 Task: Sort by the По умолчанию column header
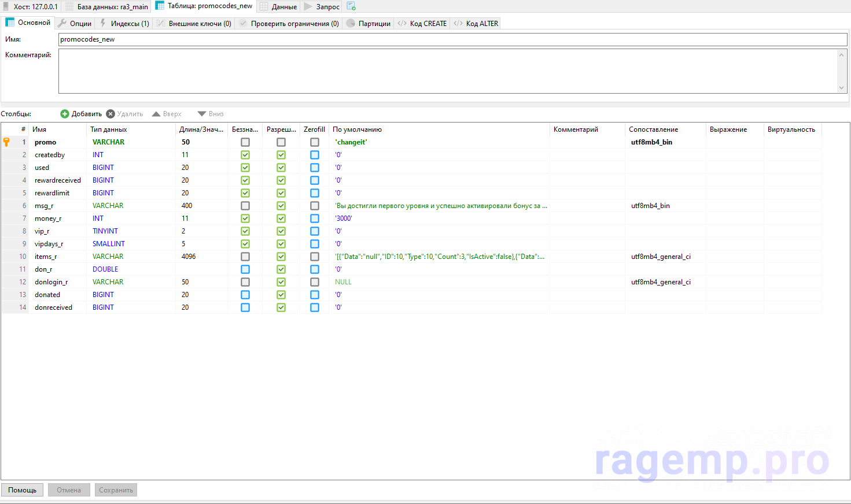(x=439, y=129)
